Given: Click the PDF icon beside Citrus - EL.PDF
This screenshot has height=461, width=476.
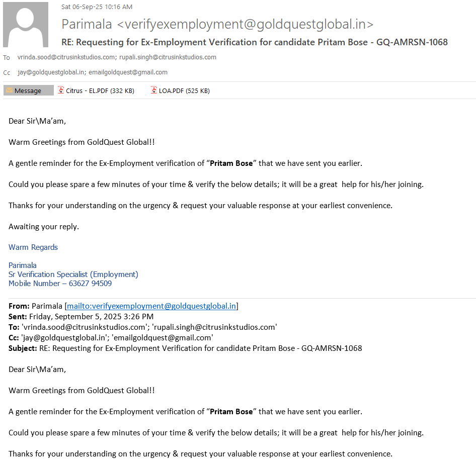Looking at the screenshot, I should pos(61,90).
